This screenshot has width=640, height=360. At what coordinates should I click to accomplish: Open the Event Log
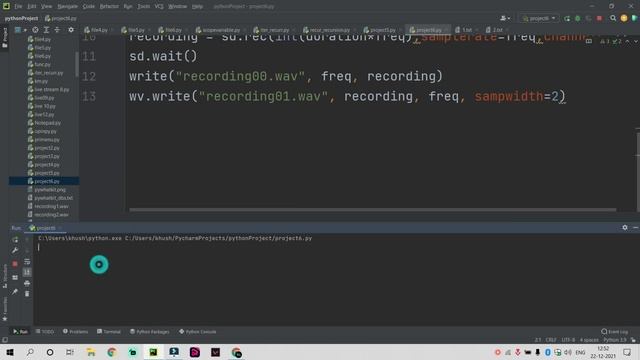615,331
